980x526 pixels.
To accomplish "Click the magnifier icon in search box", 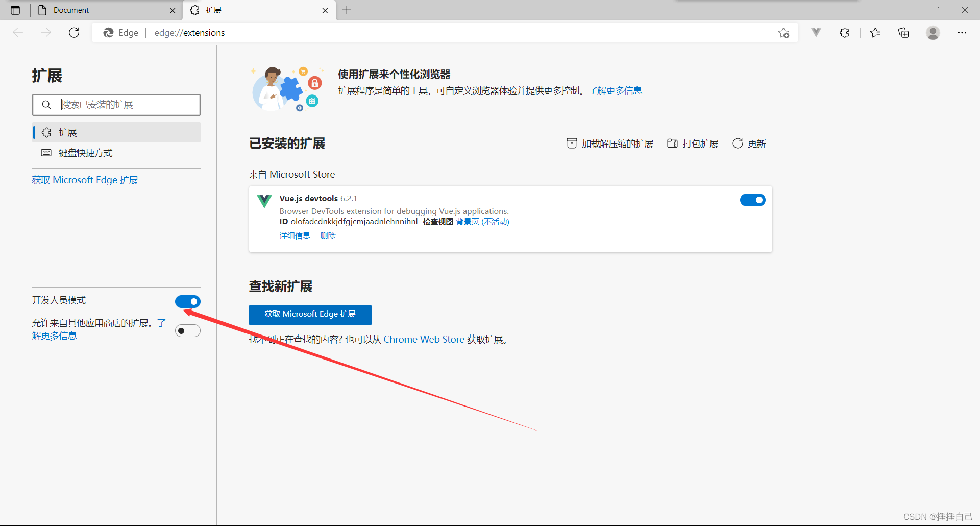I will [x=46, y=105].
